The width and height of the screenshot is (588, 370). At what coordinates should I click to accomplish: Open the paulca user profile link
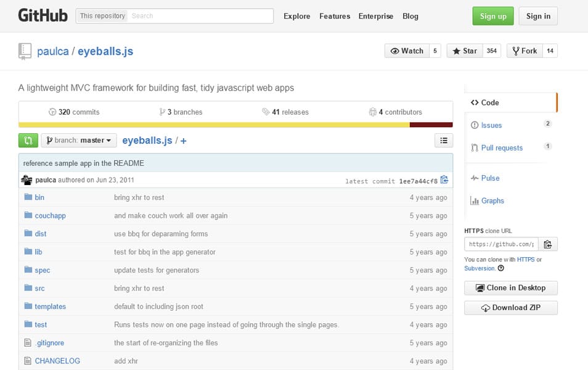(x=53, y=51)
